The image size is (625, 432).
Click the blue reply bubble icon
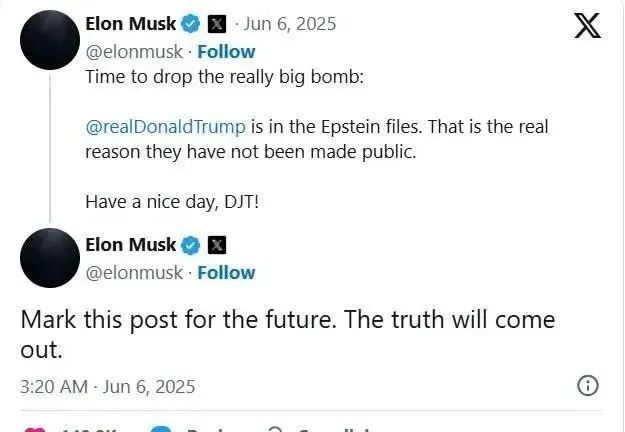[x=161, y=430]
